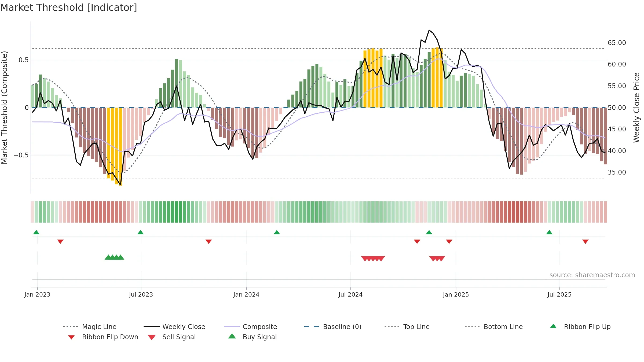The width and height of the screenshot is (644, 362).
Task: Click the red Ribbon Flip Down legend triangle
Action: (x=71, y=337)
